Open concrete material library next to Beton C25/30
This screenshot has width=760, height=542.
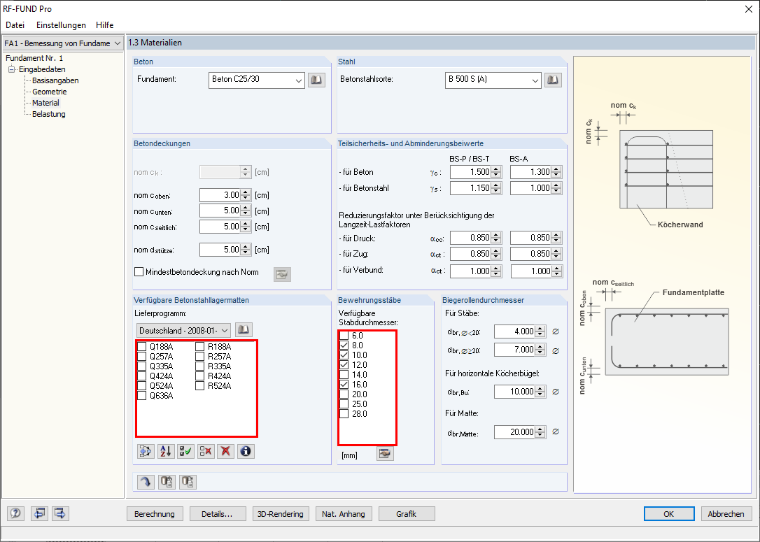click(x=317, y=80)
